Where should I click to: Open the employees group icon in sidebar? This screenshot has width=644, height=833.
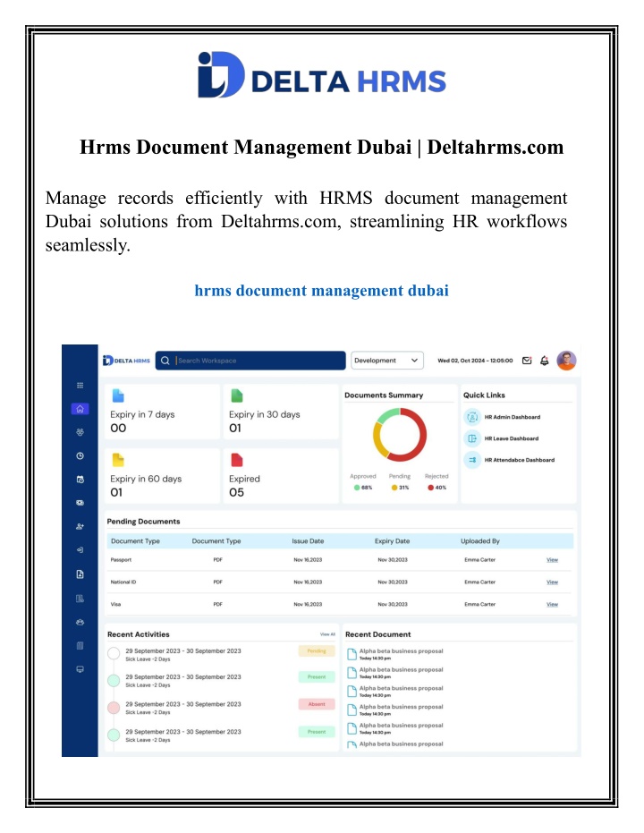(x=80, y=432)
